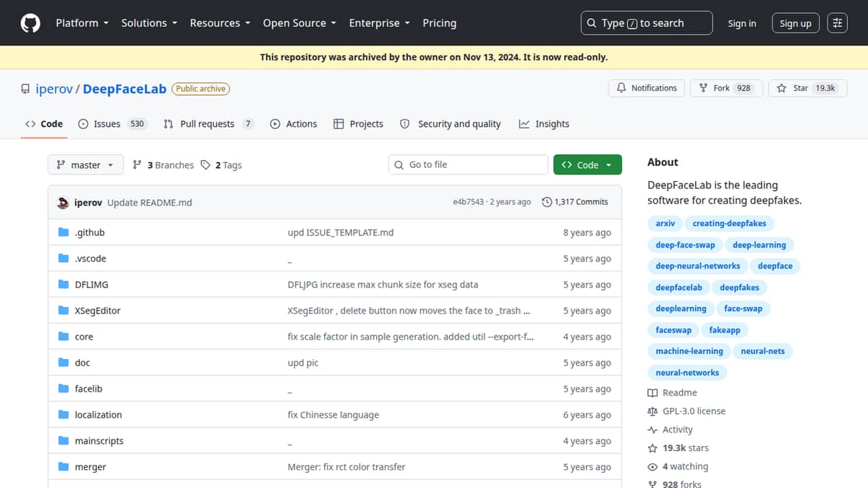868x488 pixels.
Task: Expand the Platform menu
Action: click(82, 23)
